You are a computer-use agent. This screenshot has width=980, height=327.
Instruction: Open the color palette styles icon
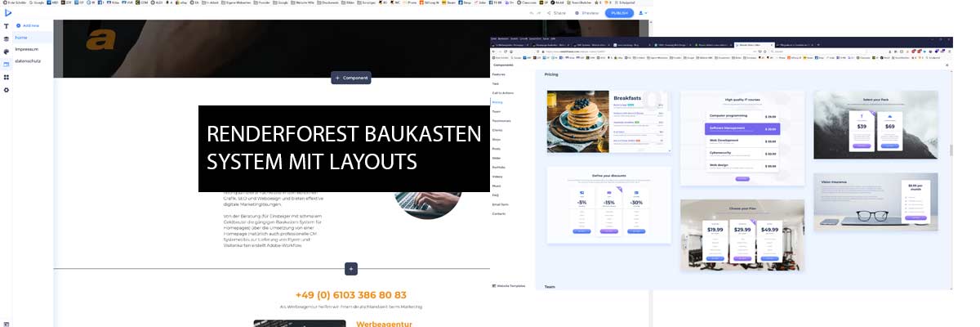pyautogui.click(x=7, y=51)
